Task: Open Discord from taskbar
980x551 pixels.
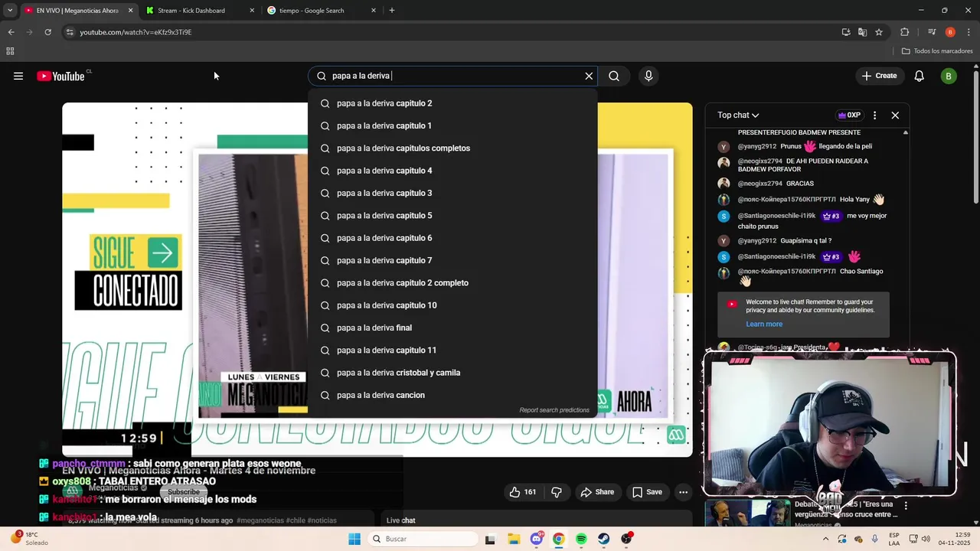Action: [536, 539]
